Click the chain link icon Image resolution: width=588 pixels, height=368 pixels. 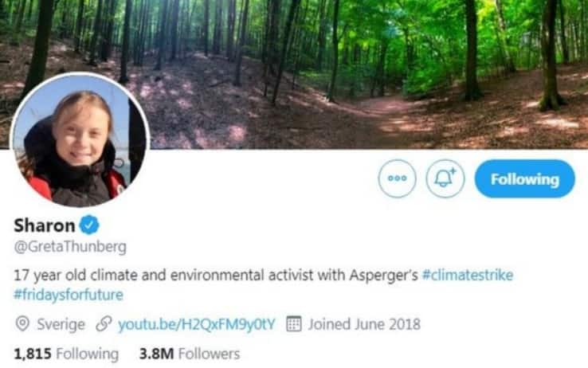(103, 324)
